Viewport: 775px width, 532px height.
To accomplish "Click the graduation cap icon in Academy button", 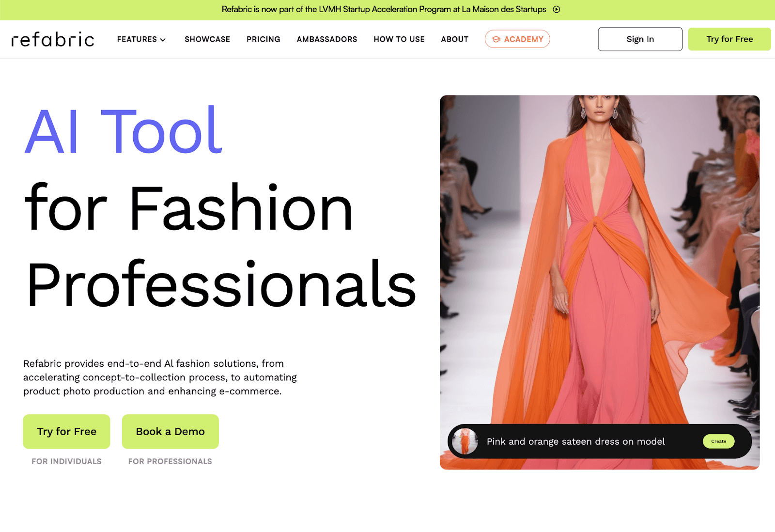I will pos(496,39).
